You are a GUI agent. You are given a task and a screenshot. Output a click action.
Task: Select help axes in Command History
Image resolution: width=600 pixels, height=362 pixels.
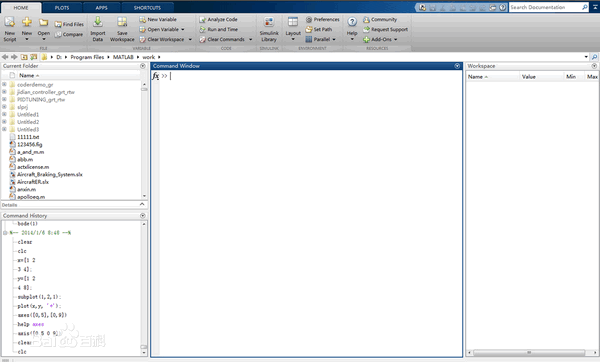coord(31,324)
